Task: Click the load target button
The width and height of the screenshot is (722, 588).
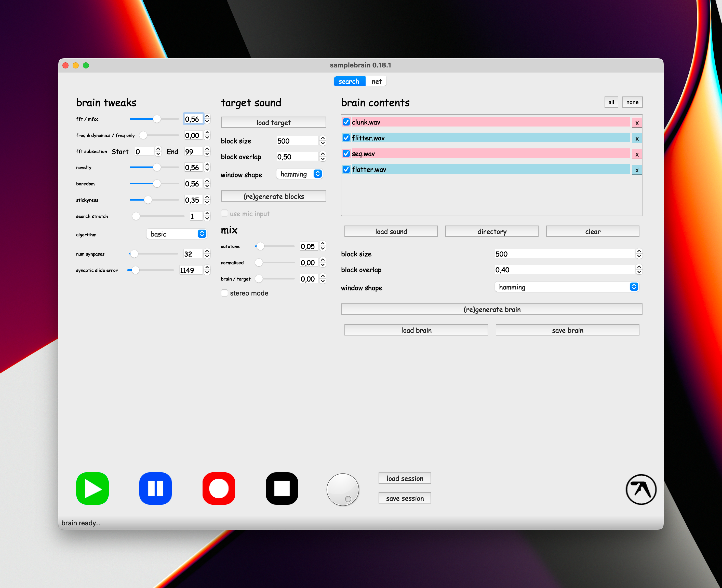Action: pos(273,123)
